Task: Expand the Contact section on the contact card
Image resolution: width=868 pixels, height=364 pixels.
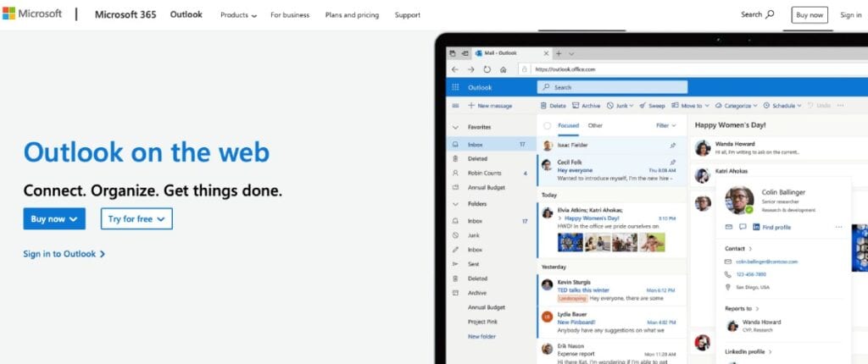Action: coord(738,248)
